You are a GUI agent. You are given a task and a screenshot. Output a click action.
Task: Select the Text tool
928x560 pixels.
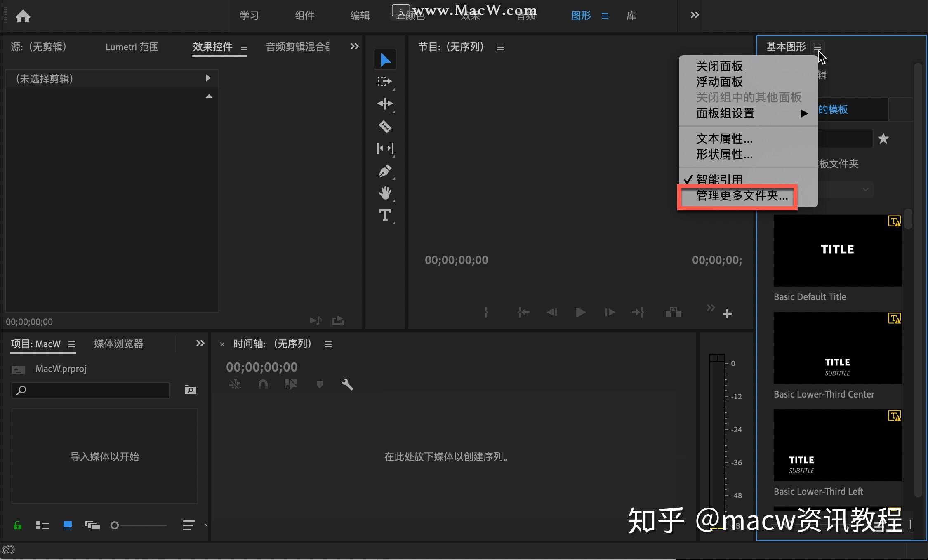[x=385, y=215]
